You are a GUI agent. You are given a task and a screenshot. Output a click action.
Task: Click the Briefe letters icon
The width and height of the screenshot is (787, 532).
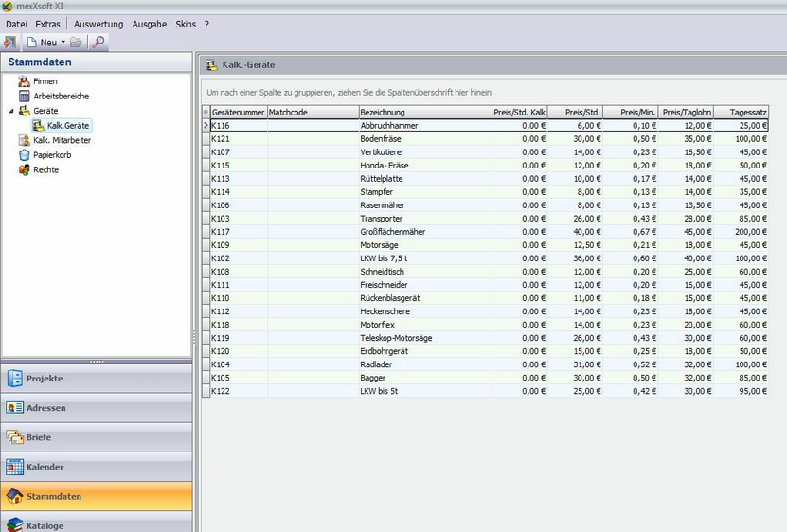coord(14,437)
